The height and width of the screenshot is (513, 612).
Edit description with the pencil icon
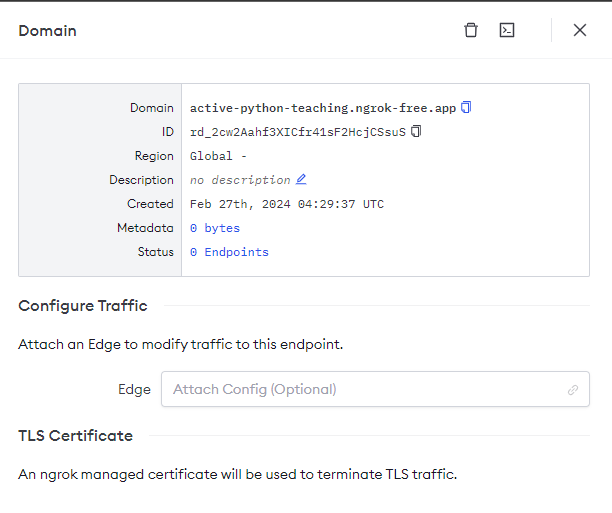click(301, 180)
